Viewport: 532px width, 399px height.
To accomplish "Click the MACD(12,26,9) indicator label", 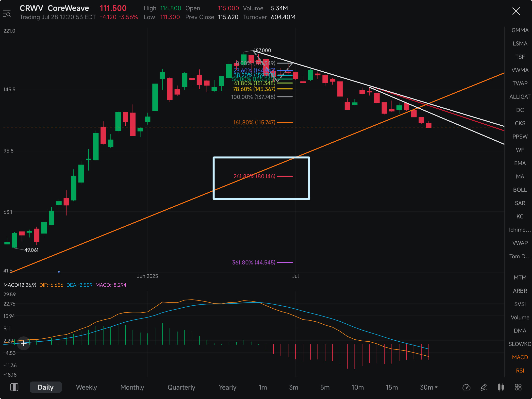I will click(20, 285).
